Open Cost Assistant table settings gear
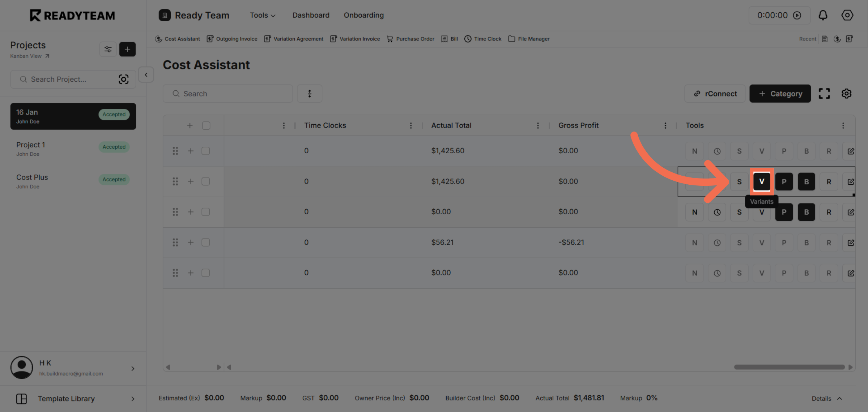 (846, 94)
